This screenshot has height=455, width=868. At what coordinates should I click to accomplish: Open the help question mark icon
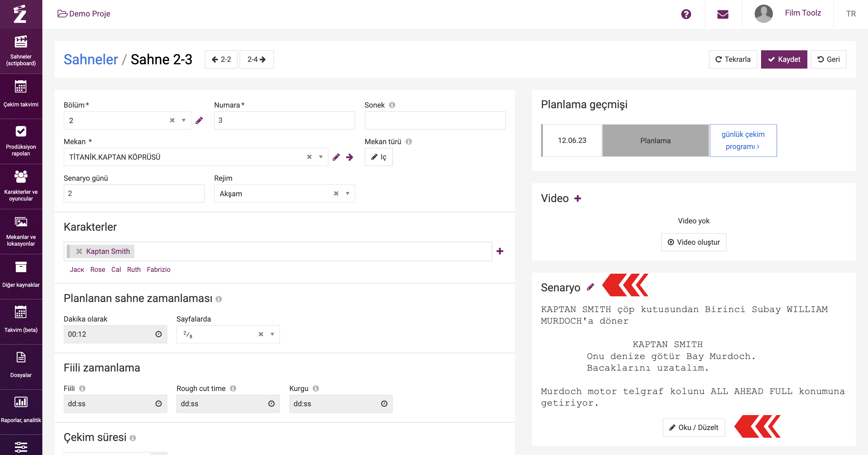pyautogui.click(x=686, y=14)
